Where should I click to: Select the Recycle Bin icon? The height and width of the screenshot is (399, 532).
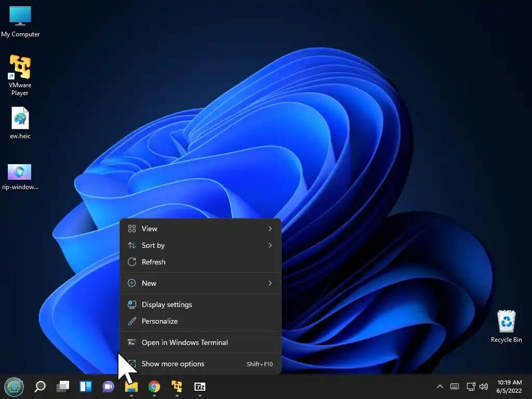[x=506, y=326]
